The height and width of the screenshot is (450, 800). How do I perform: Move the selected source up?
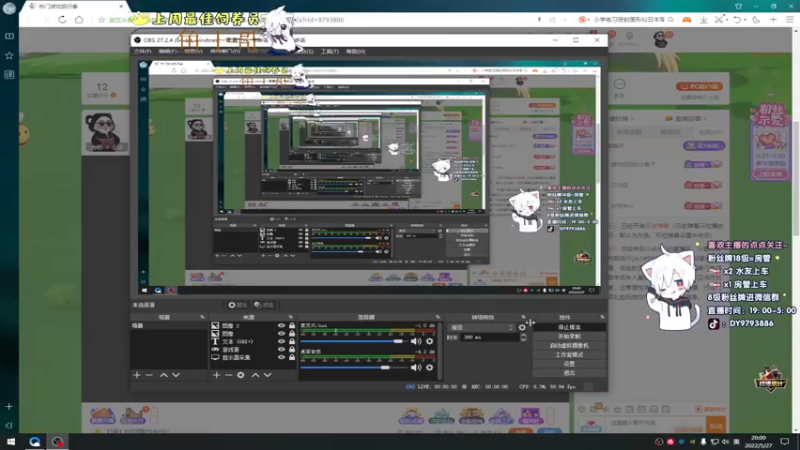click(x=256, y=375)
